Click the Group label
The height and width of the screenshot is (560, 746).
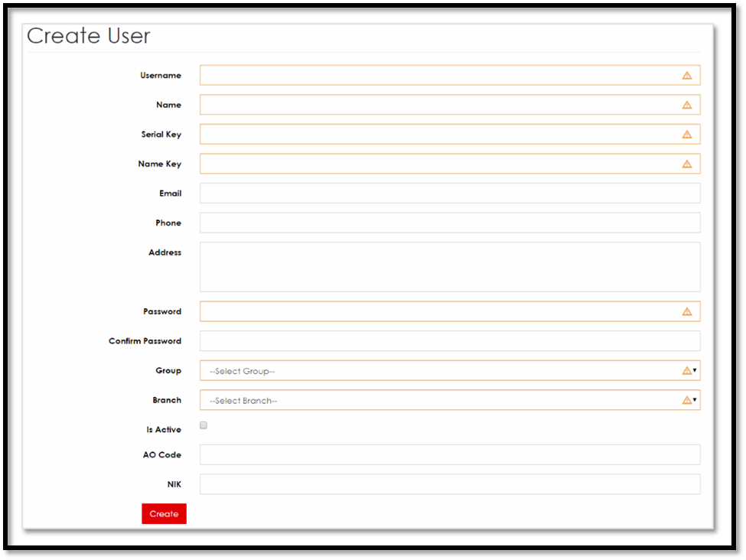pyautogui.click(x=168, y=370)
